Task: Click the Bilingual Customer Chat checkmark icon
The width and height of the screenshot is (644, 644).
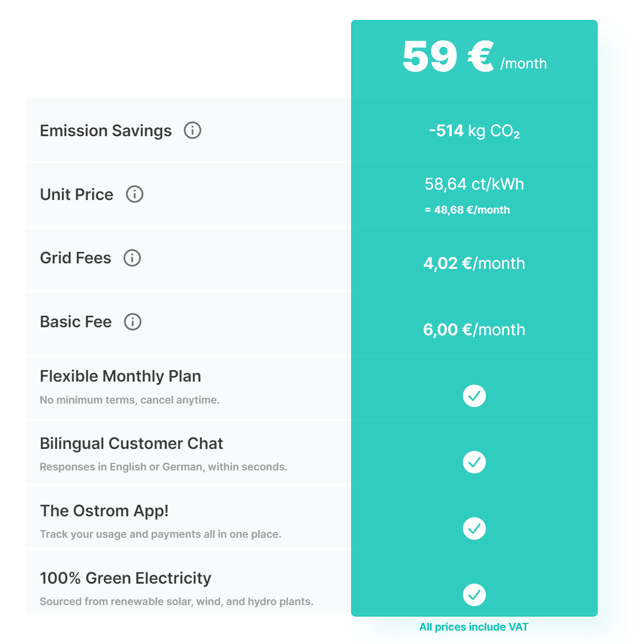Action: point(474,462)
